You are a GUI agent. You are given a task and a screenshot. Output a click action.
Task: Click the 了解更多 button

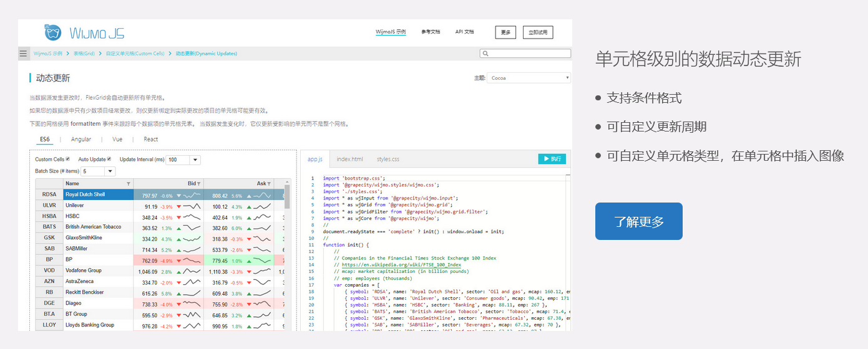pos(639,221)
